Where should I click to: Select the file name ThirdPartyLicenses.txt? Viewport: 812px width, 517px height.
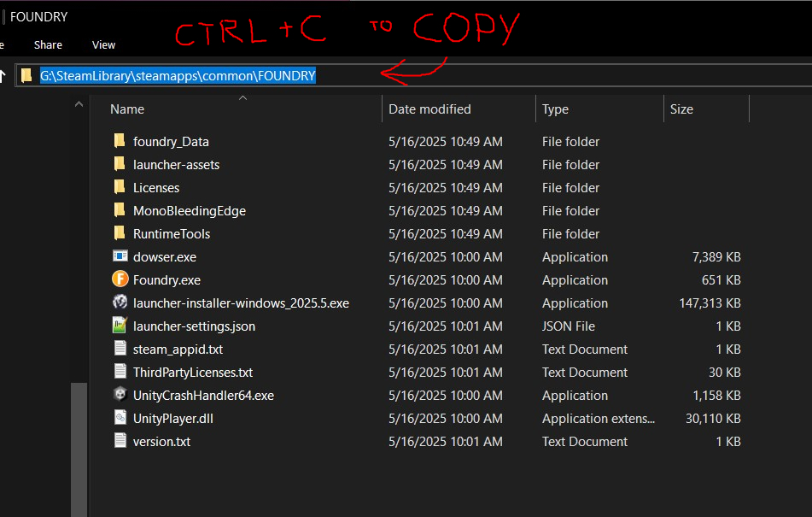[x=193, y=373]
